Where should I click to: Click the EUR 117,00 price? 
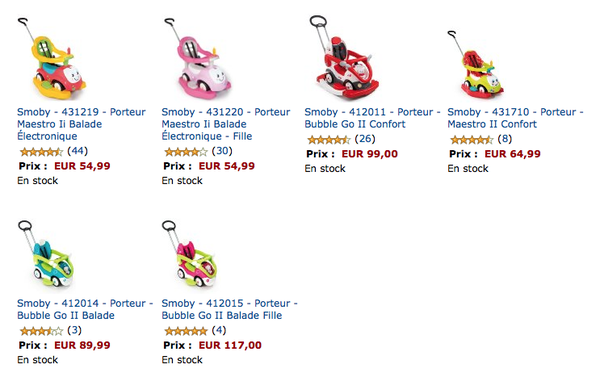pos(230,345)
